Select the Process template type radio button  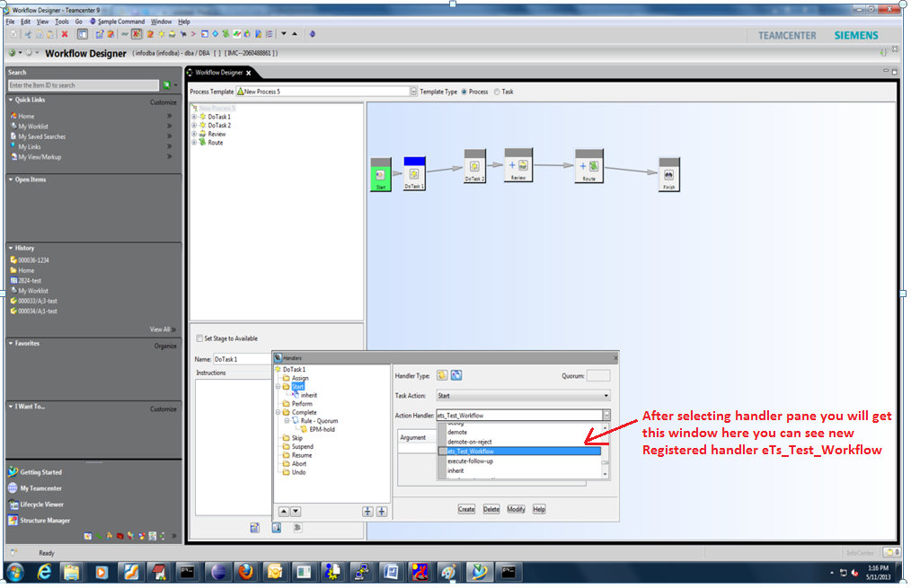click(466, 91)
